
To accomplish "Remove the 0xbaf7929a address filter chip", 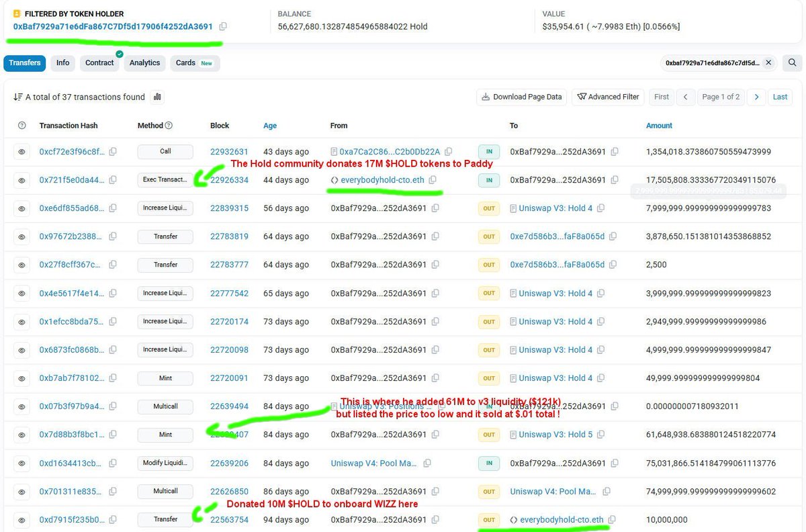I will click(768, 62).
